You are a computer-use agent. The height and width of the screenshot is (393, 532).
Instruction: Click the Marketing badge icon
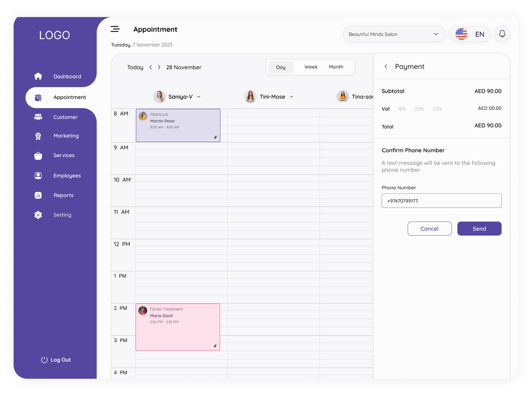(38, 136)
